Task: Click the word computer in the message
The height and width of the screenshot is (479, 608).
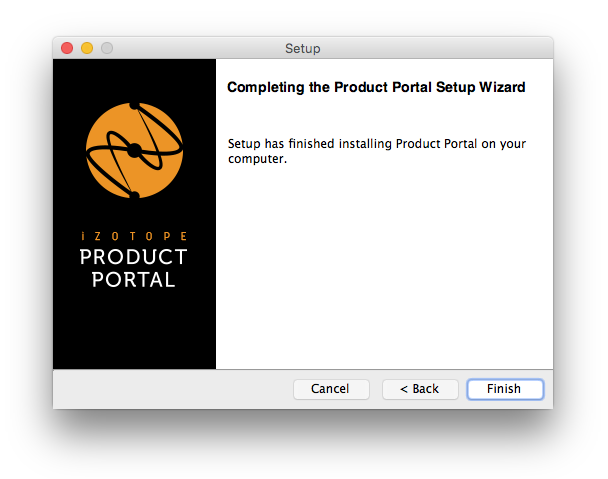Action: point(256,159)
